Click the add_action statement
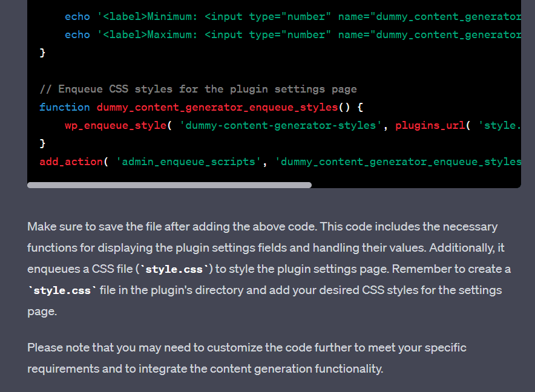 (x=71, y=162)
